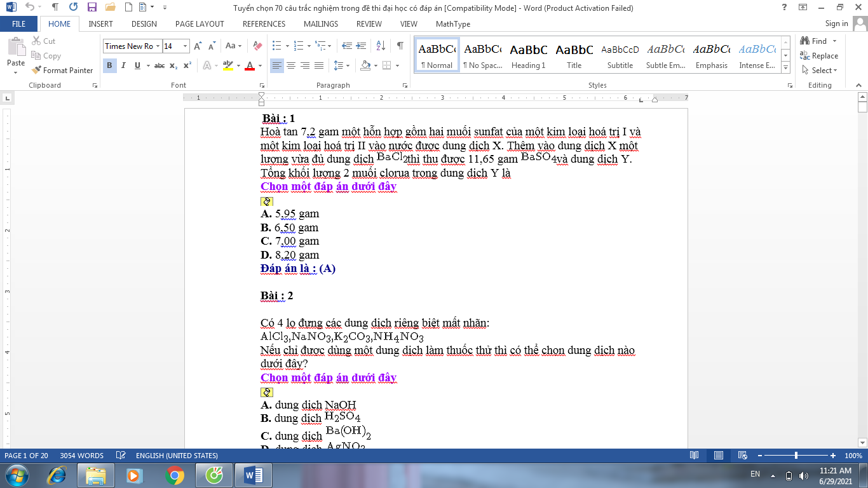This screenshot has height=488, width=868.
Task: Click Find in Editing group
Action: tap(814, 41)
